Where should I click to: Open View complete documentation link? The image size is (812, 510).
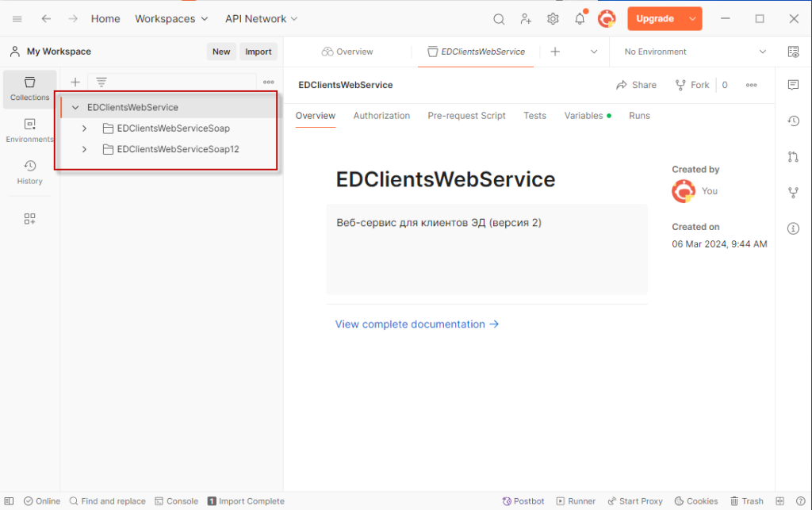(417, 324)
